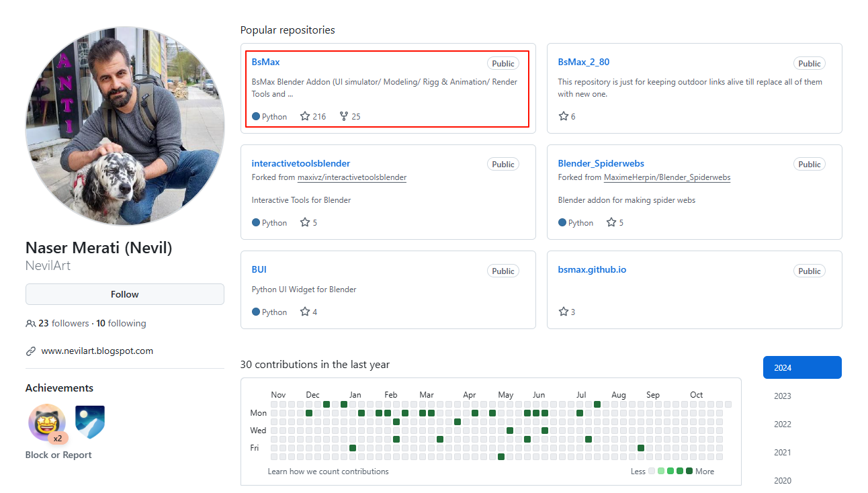Open the BsMax repository link

[265, 62]
